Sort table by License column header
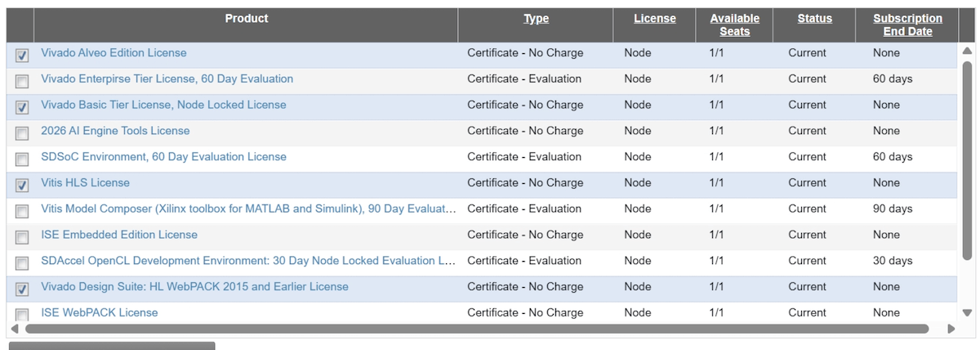 (655, 19)
